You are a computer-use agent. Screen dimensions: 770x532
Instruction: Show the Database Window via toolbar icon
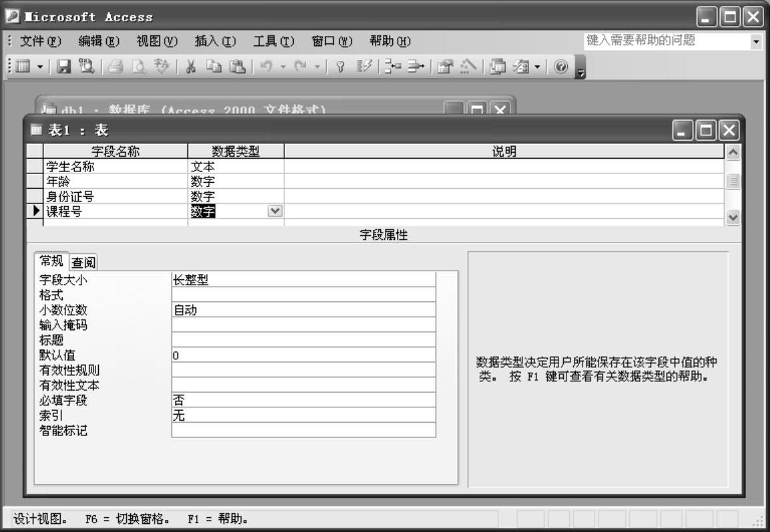pos(498,66)
